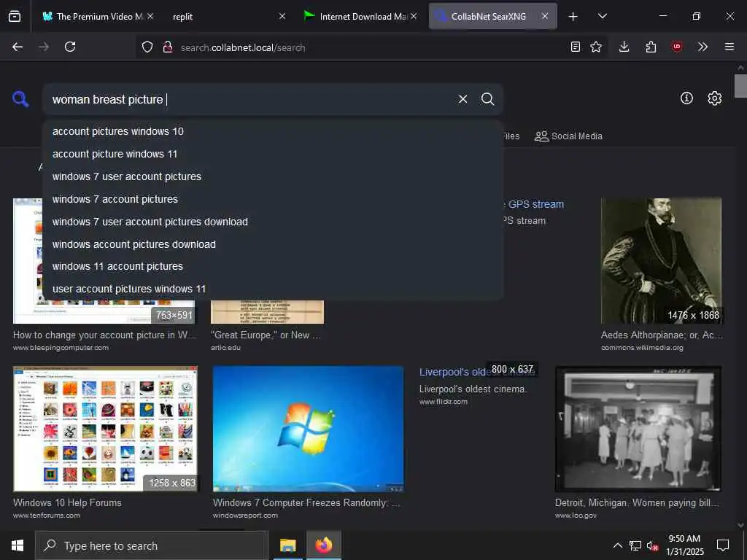Open Liverpool's oldest cinema result
This screenshot has width=747, height=560.
452,372
